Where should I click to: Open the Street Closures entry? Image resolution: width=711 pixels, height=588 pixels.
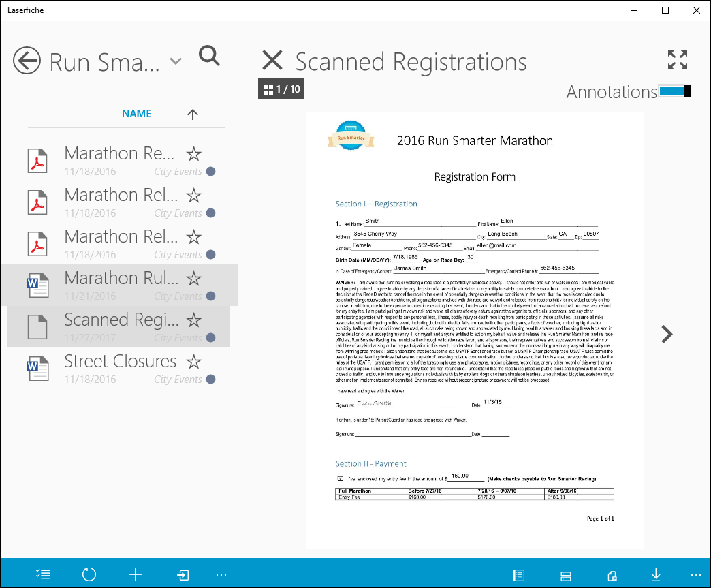point(119,369)
